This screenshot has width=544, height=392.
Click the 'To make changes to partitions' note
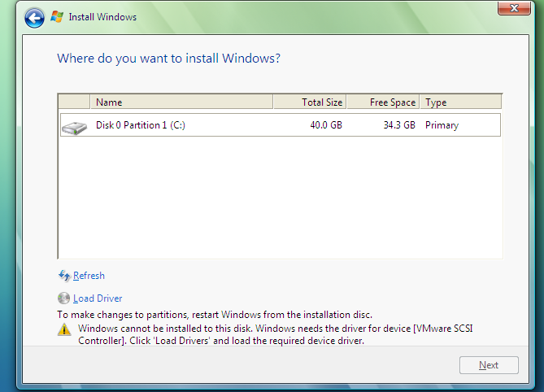pyautogui.click(x=215, y=315)
